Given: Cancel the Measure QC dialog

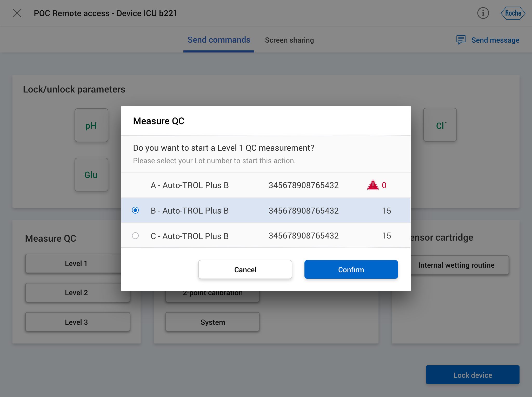Looking at the screenshot, I should 245,269.
